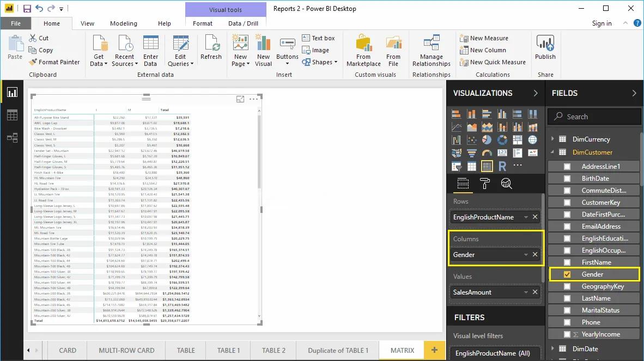The width and height of the screenshot is (644, 361).
Task: Select the gauge visualization
Action: 487,153
